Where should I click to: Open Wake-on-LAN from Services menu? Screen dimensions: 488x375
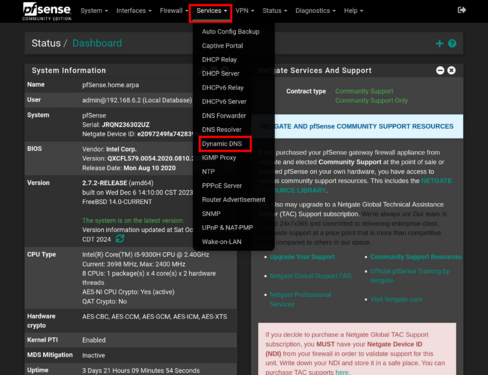[x=222, y=242]
